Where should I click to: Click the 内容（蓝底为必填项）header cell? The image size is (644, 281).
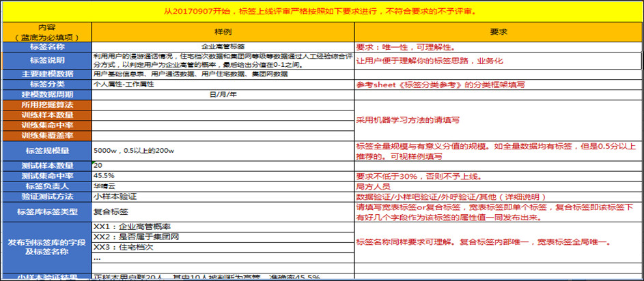pos(47,32)
